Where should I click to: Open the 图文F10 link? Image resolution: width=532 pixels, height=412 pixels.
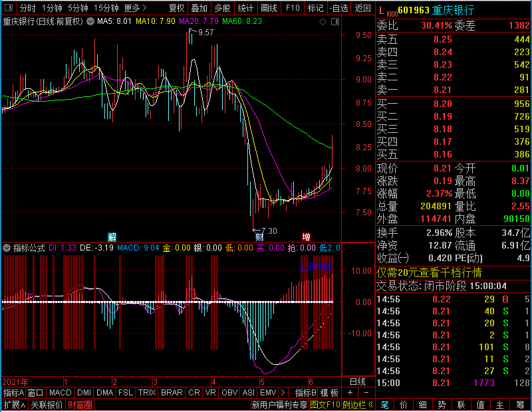tap(325, 405)
